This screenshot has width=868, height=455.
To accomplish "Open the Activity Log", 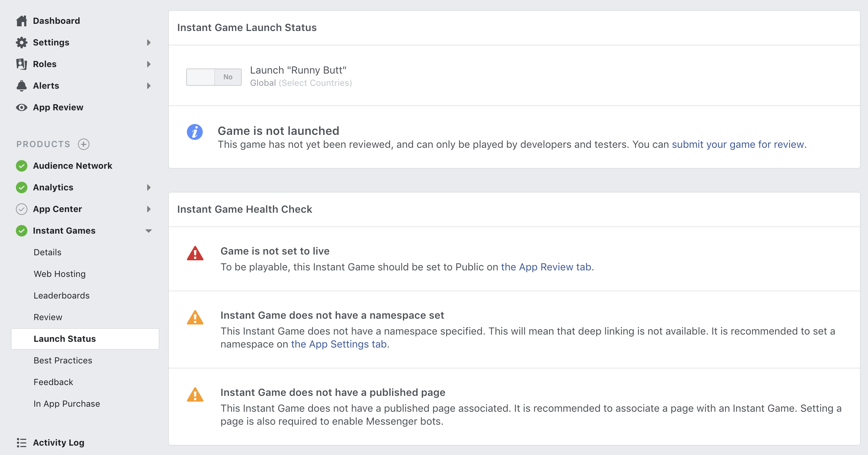I will pos(59,443).
